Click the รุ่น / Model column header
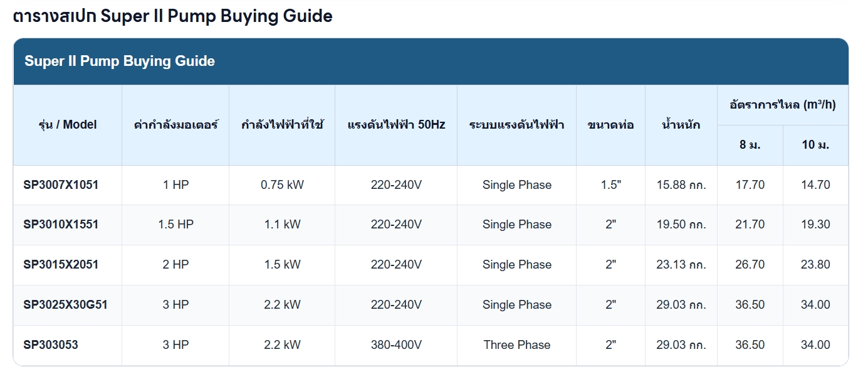This screenshot has width=868, height=374. (x=68, y=125)
